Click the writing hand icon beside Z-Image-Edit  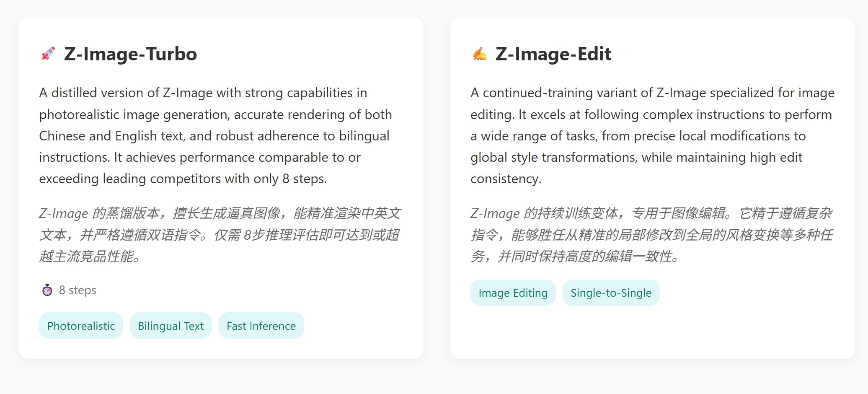(x=480, y=54)
